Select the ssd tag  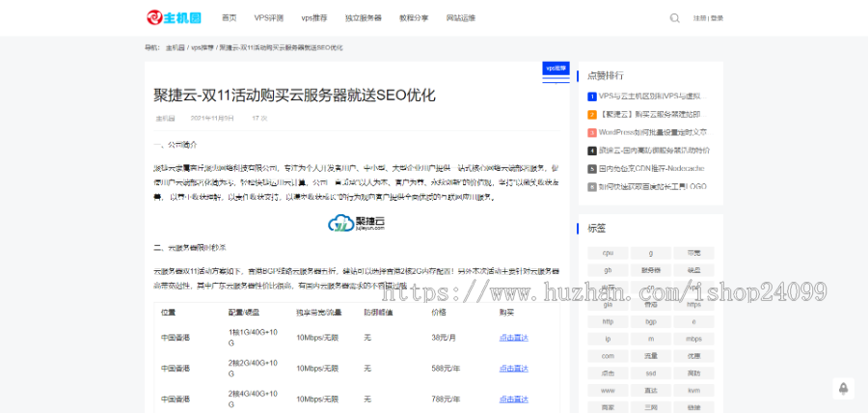coord(650,373)
